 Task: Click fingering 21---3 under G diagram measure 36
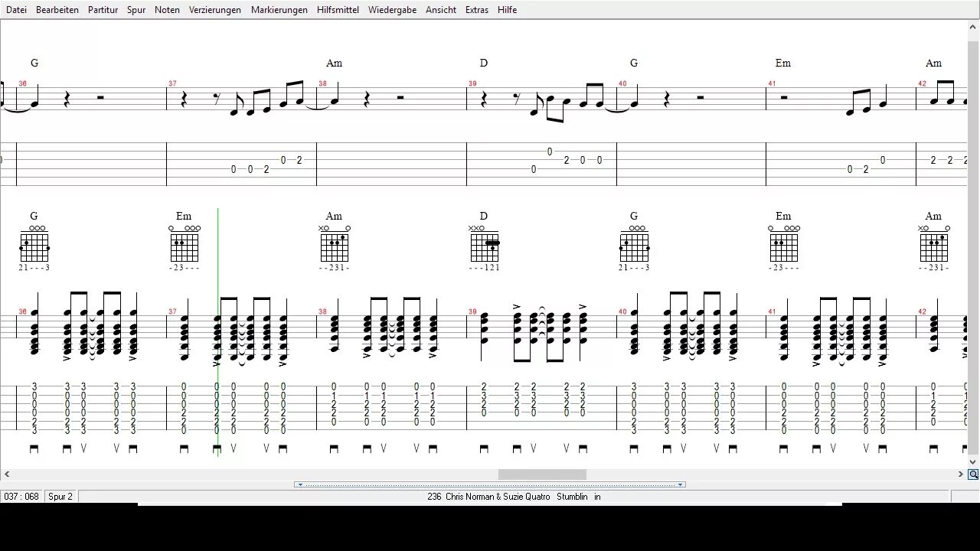(x=34, y=268)
